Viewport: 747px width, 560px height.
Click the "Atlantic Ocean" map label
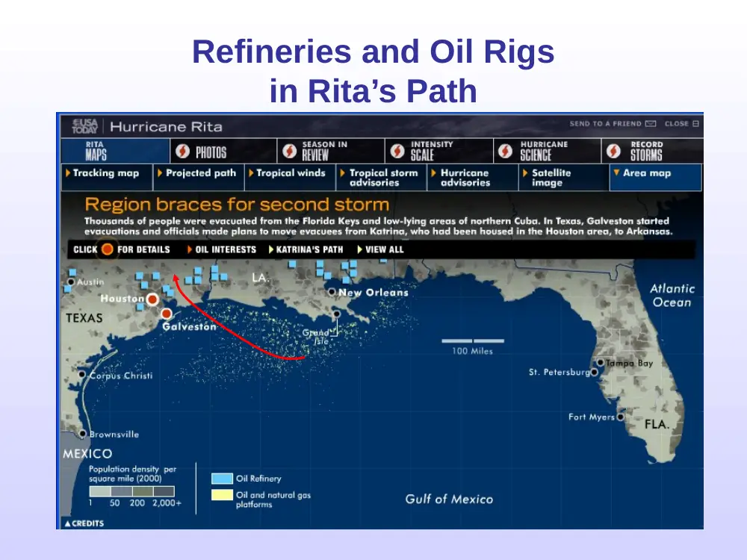click(672, 295)
